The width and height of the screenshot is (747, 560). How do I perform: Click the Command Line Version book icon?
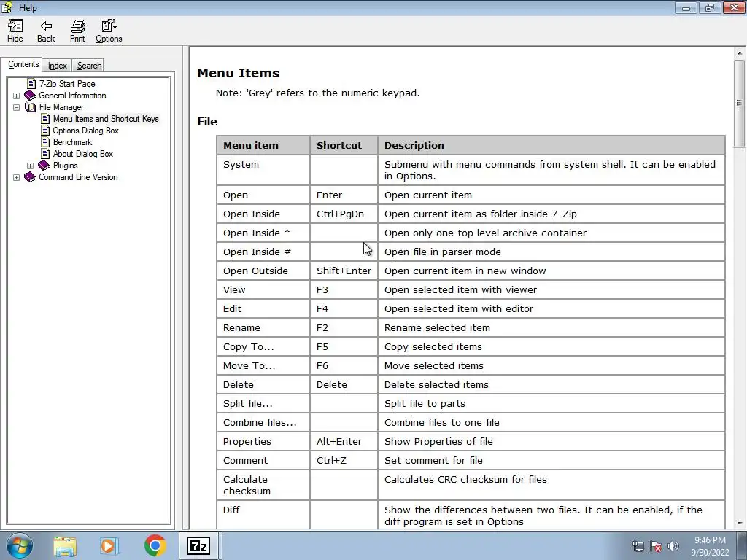30,177
